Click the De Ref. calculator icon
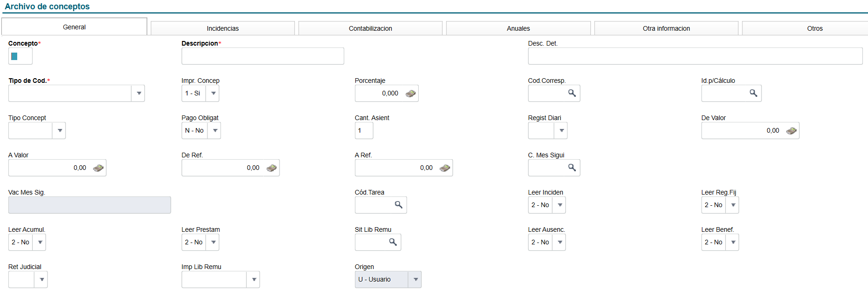 (x=272, y=168)
